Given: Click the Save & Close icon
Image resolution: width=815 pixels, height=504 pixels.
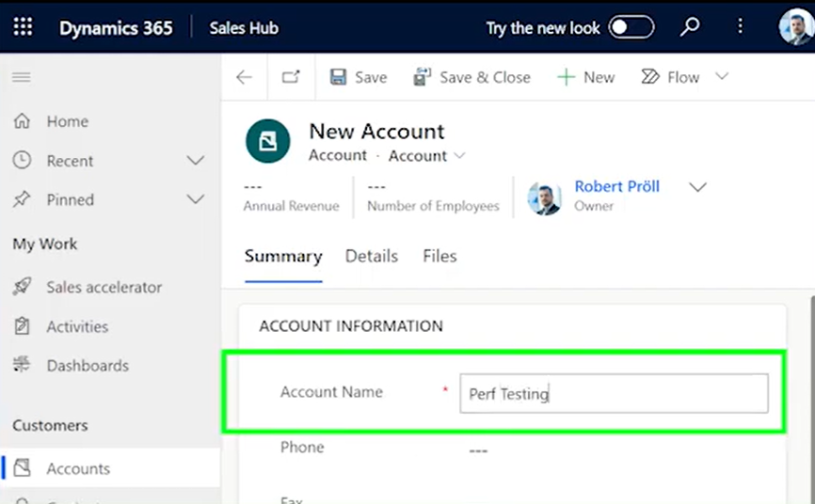Looking at the screenshot, I should click(422, 77).
